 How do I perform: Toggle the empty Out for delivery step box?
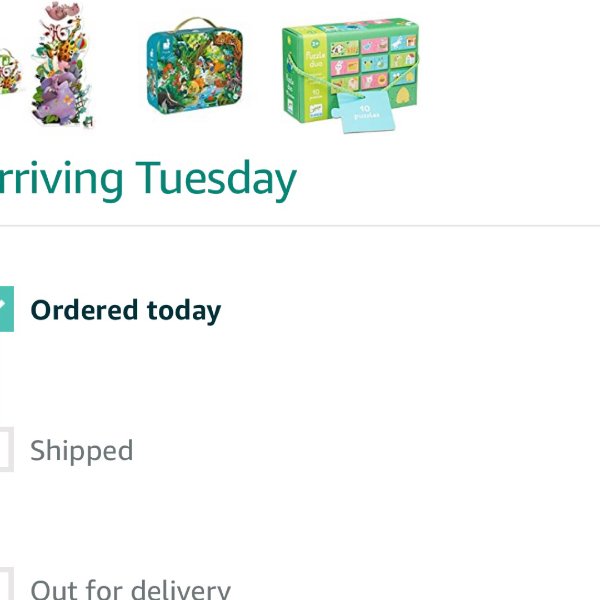coord(7,584)
